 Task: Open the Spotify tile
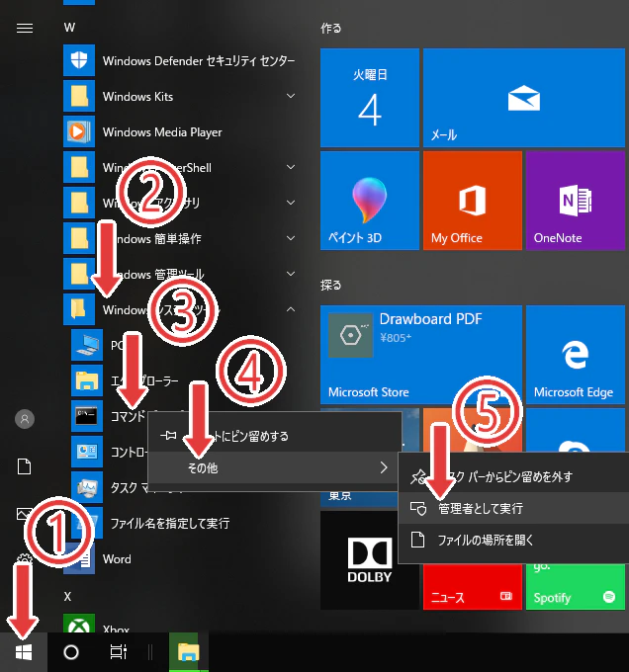coord(576,587)
